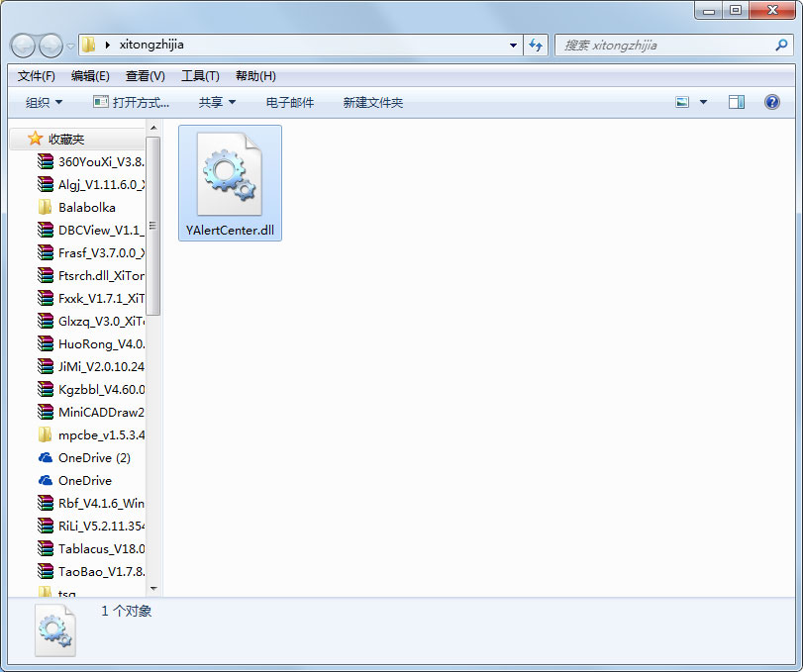The width and height of the screenshot is (803, 672).
Task: Open Help via question mark icon
Action: [x=771, y=102]
